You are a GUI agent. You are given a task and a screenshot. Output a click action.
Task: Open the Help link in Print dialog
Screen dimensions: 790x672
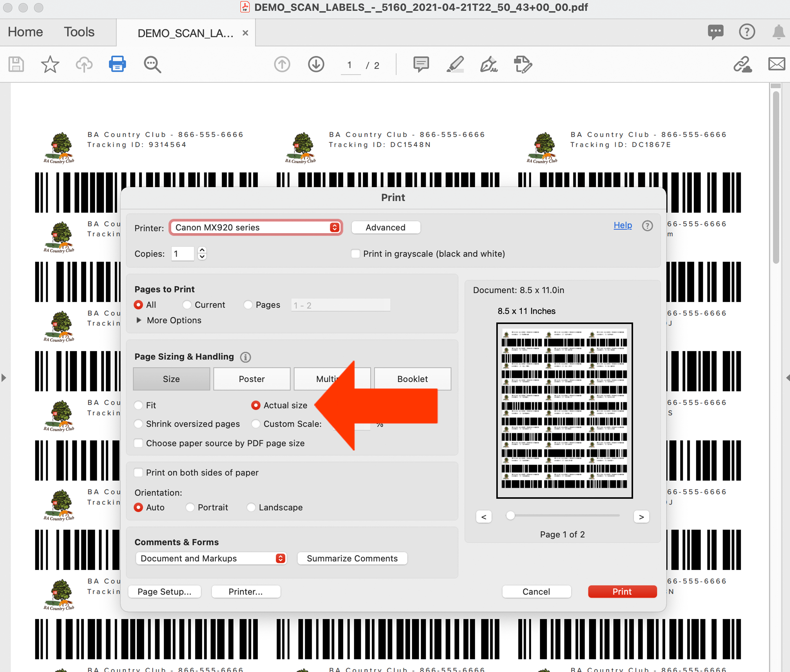(x=623, y=226)
